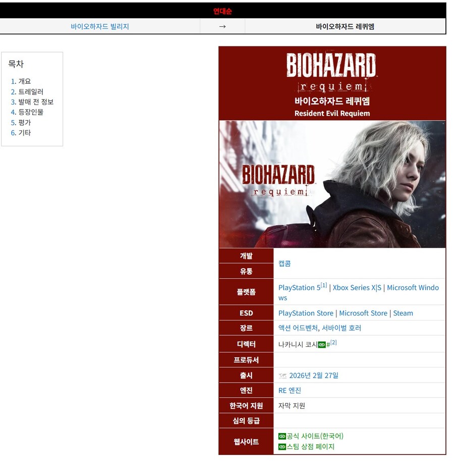Click the 웹사이트 row label
Image resolution: width=454 pixels, height=476 pixels.
[x=246, y=442]
